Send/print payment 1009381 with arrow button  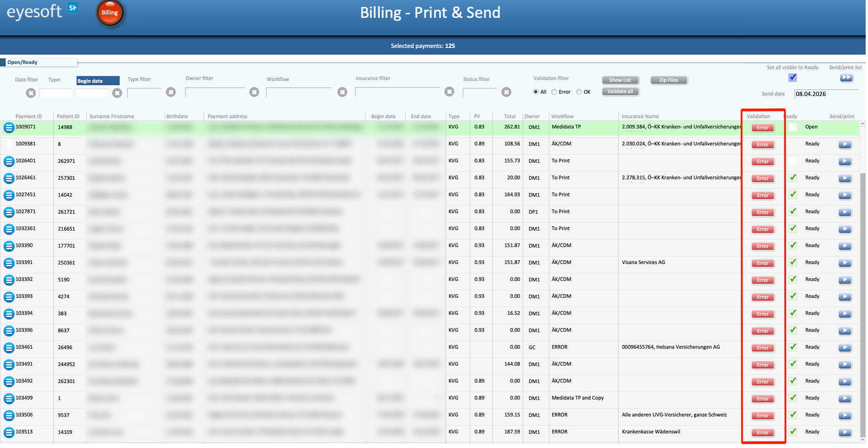pos(845,144)
